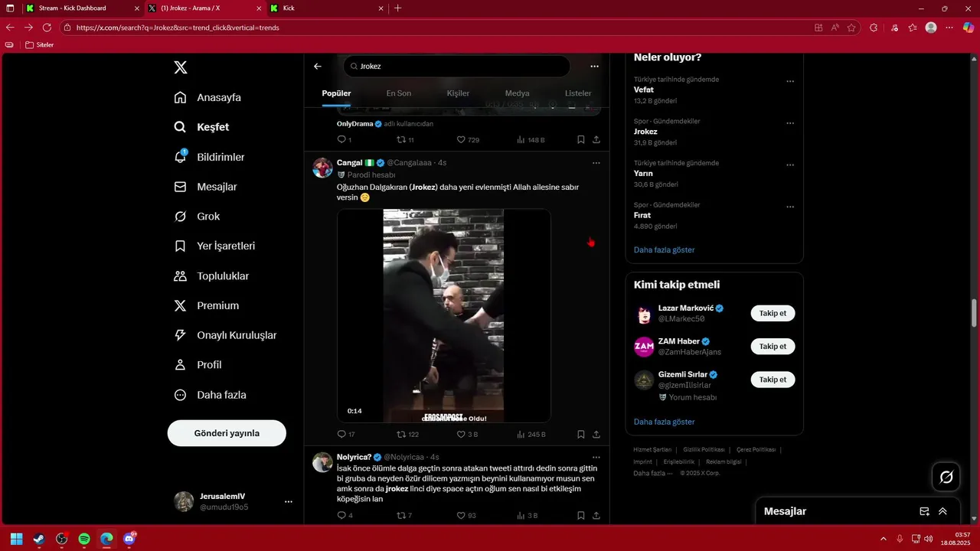Open Discord from taskbar

[129, 539]
